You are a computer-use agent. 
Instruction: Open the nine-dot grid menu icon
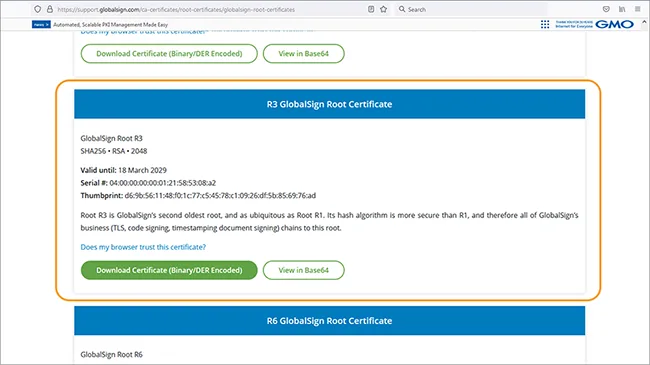(x=545, y=24)
